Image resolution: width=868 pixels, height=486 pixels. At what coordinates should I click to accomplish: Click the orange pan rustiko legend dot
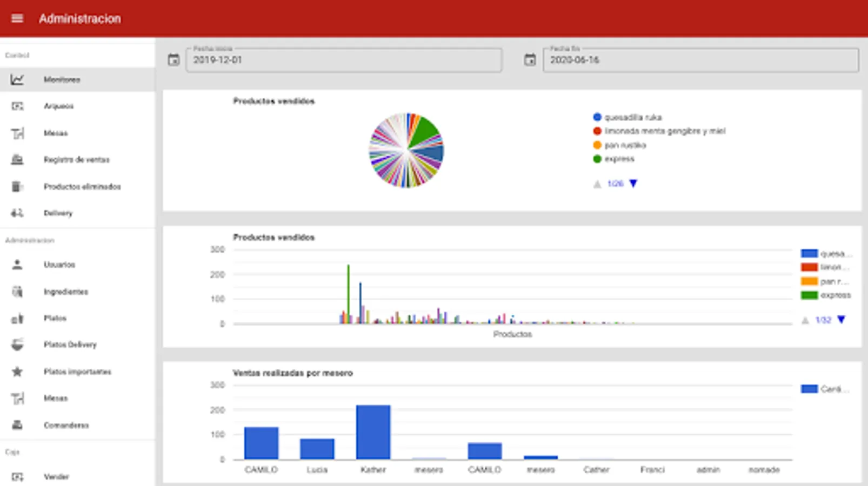point(597,145)
